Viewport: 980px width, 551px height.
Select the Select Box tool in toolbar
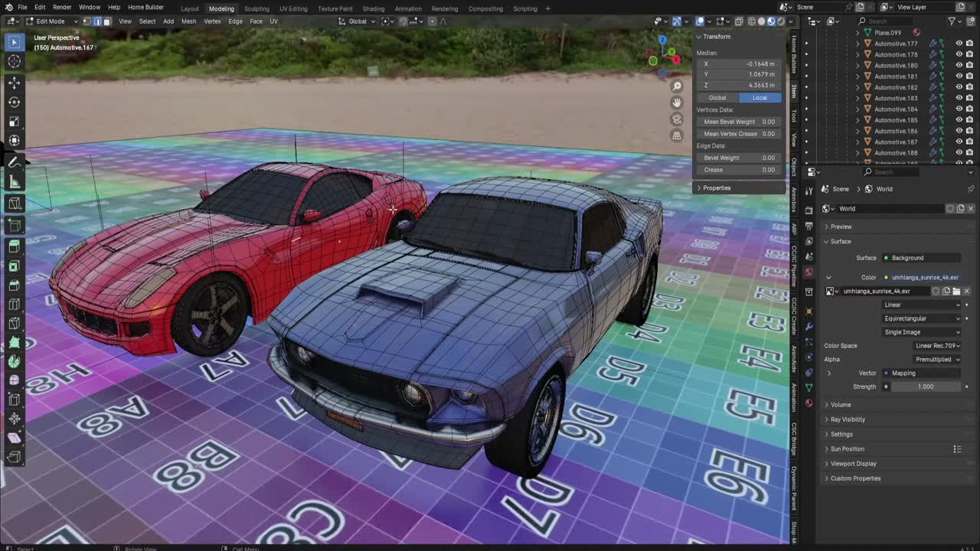click(14, 43)
